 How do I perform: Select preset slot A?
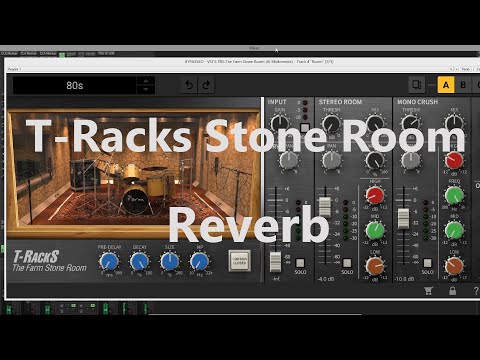pyautogui.click(x=446, y=85)
